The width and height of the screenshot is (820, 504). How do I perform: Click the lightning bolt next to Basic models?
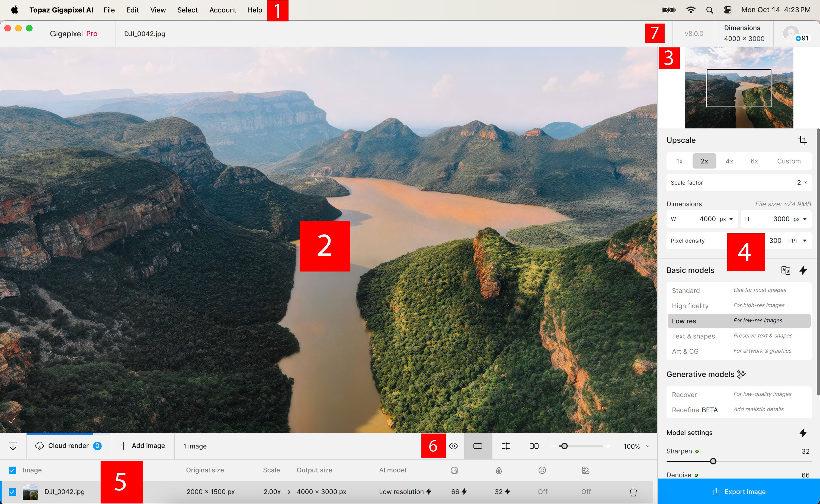pos(803,270)
